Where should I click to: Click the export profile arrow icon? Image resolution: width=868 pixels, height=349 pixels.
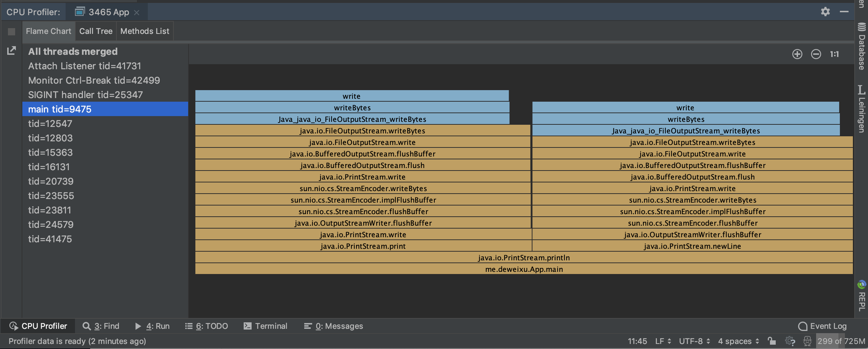tap(12, 50)
